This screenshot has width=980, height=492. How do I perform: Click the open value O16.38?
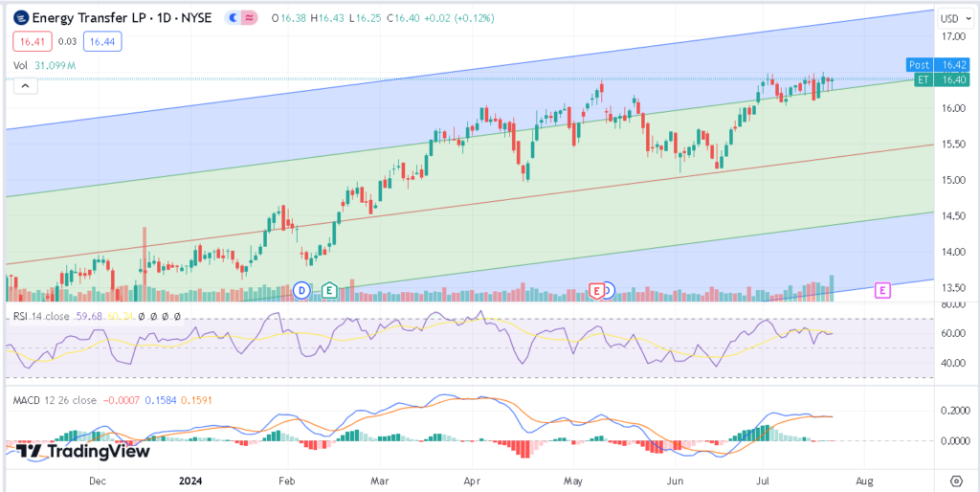pyautogui.click(x=287, y=18)
